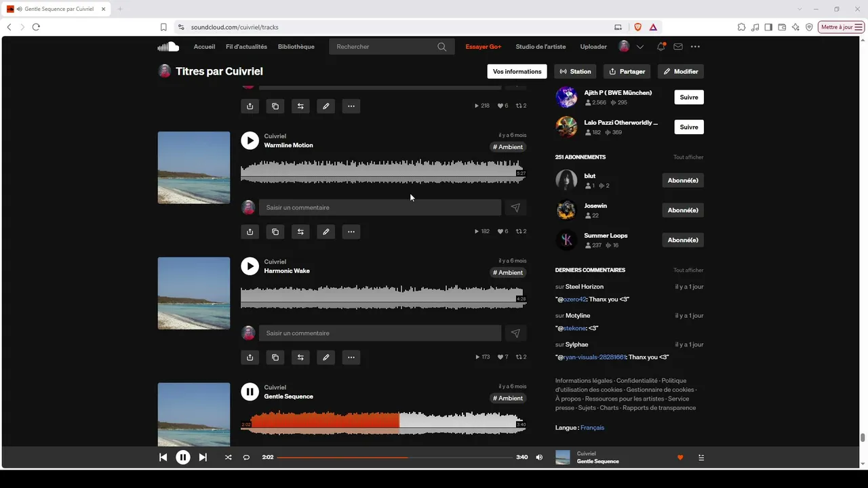Follow Lalo Pazzi Otherworldly with Suivre
Viewport: 868px width, 488px height.
coord(689,127)
